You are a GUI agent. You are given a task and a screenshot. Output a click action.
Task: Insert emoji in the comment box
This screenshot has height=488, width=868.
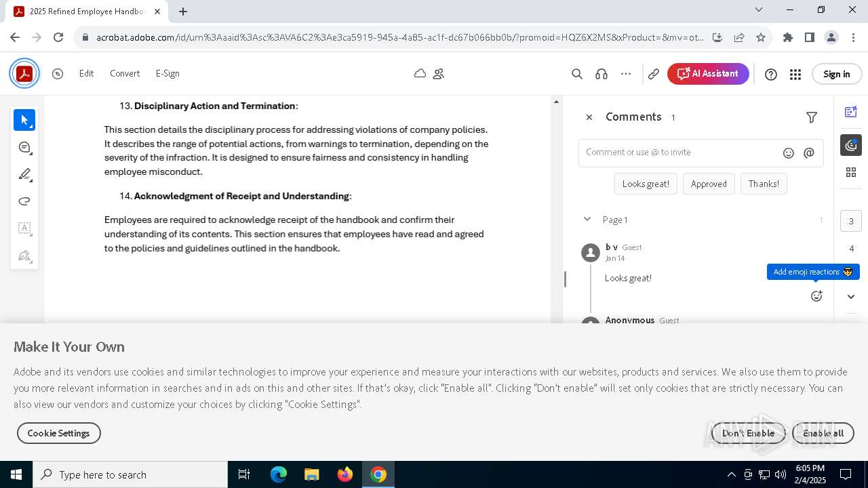pos(789,153)
